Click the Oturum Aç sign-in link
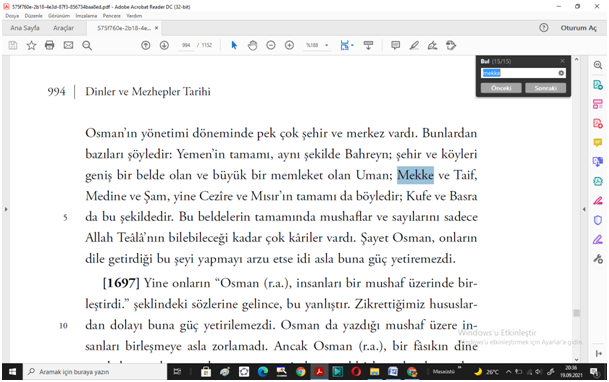Screen dimensions: 609x382 click(578, 28)
